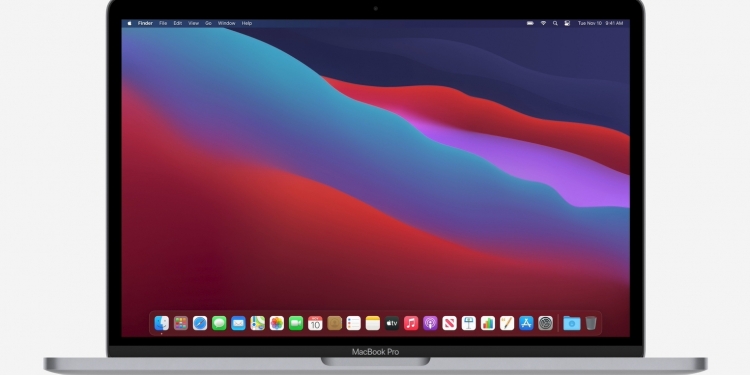This screenshot has height=375, width=750.
Task: Open Numbers in the Dock
Action: click(488, 323)
